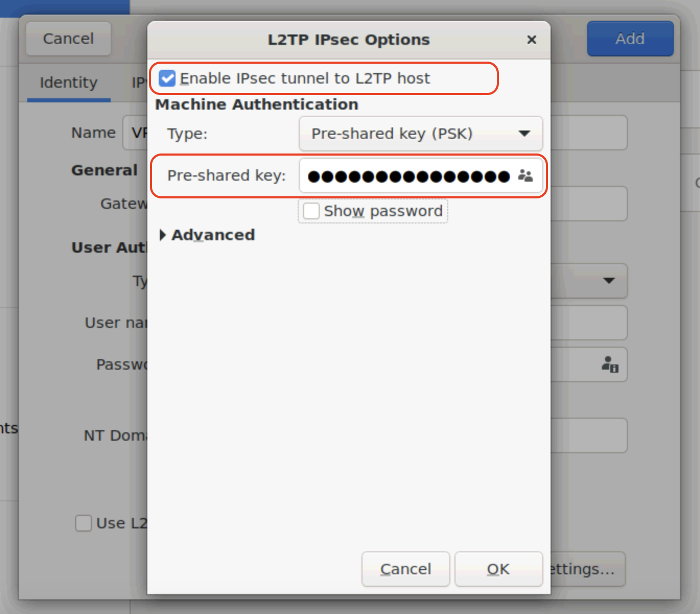Viewport: 700px width, 614px height.
Task: Click the NT Domain input field behind the dialog
Action: coord(589,435)
